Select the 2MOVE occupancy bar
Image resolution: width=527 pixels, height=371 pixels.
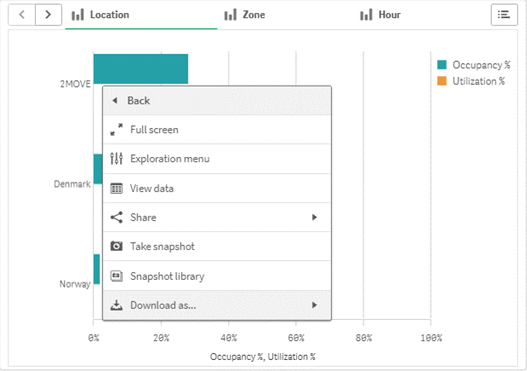[x=141, y=69]
